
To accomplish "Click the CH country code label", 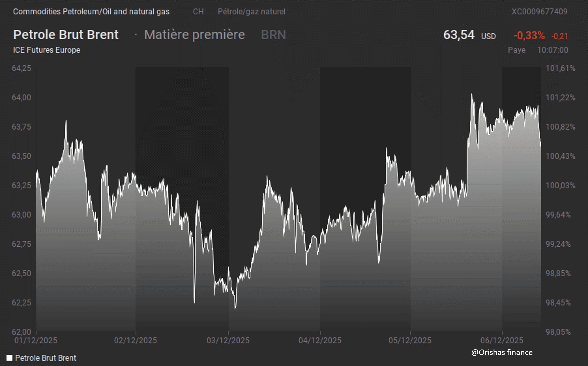I will tap(198, 12).
